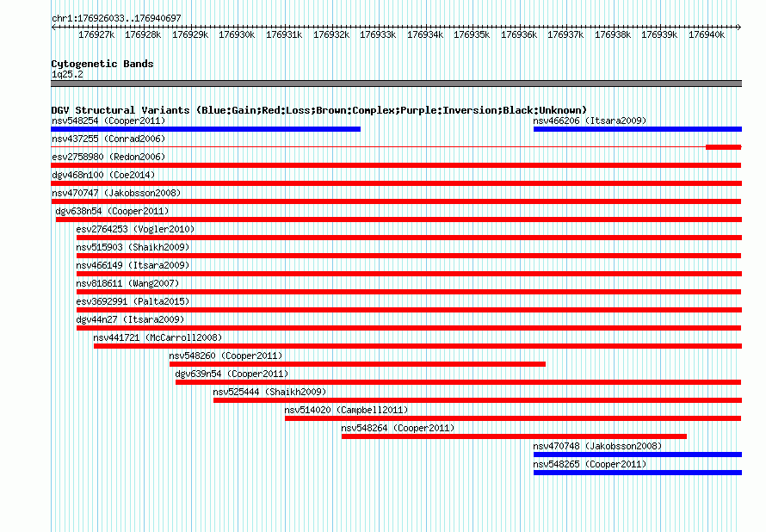This screenshot has width=766, height=532.
Task: Click the 176938k ruler tick label
Action: 613,34
